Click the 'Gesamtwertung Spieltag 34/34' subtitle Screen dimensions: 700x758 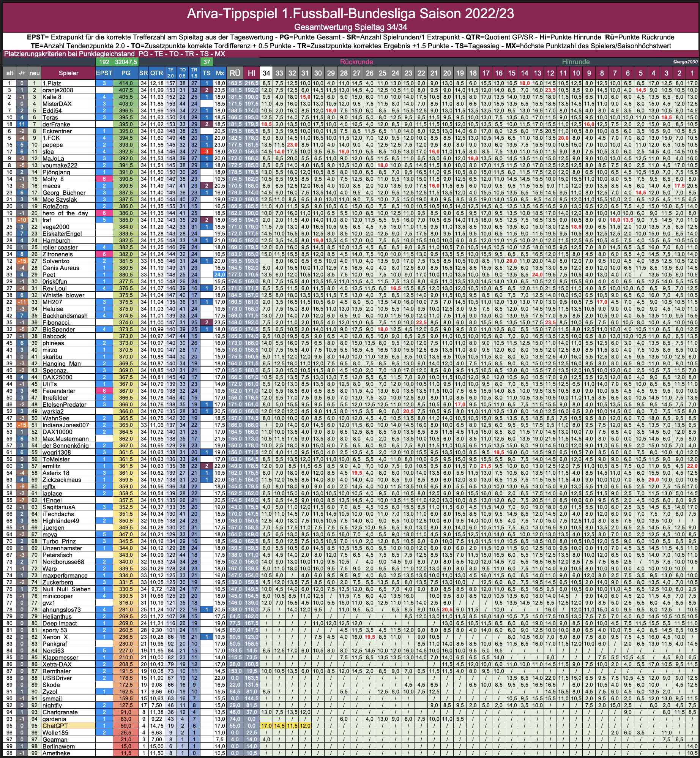point(350,27)
